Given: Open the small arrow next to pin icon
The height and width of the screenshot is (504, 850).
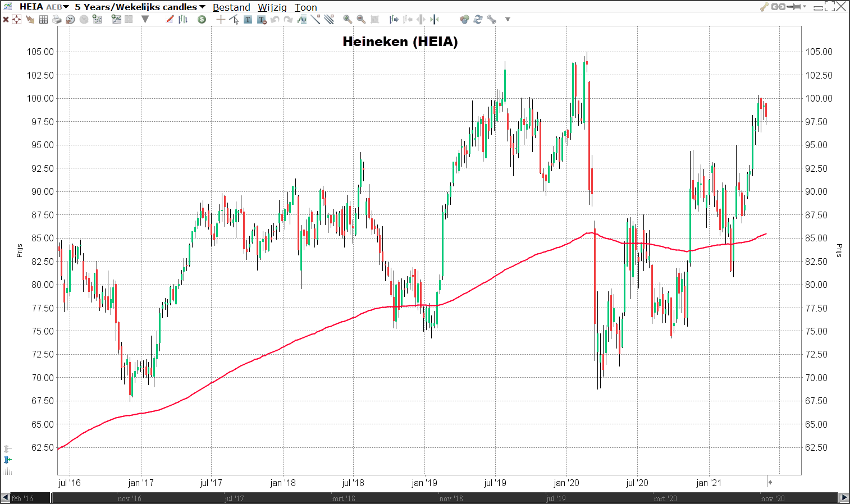Looking at the screenshot, I should [x=805, y=6].
